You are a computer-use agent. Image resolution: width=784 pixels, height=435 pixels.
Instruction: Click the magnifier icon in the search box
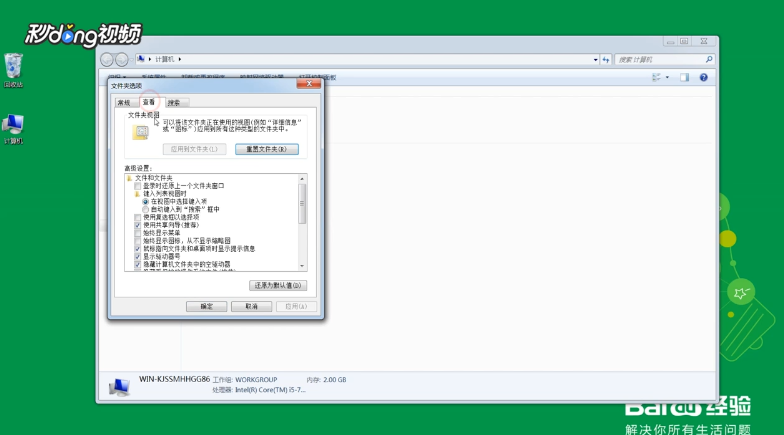tap(708, 60)
